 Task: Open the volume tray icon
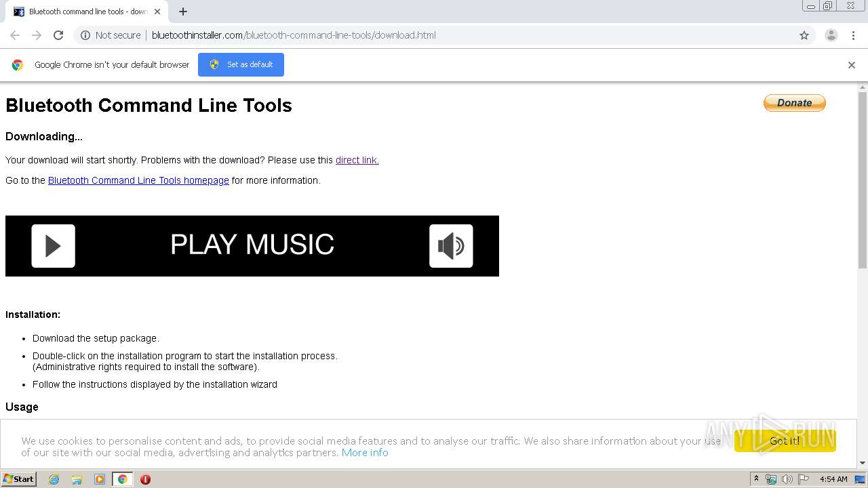point(787,479)
